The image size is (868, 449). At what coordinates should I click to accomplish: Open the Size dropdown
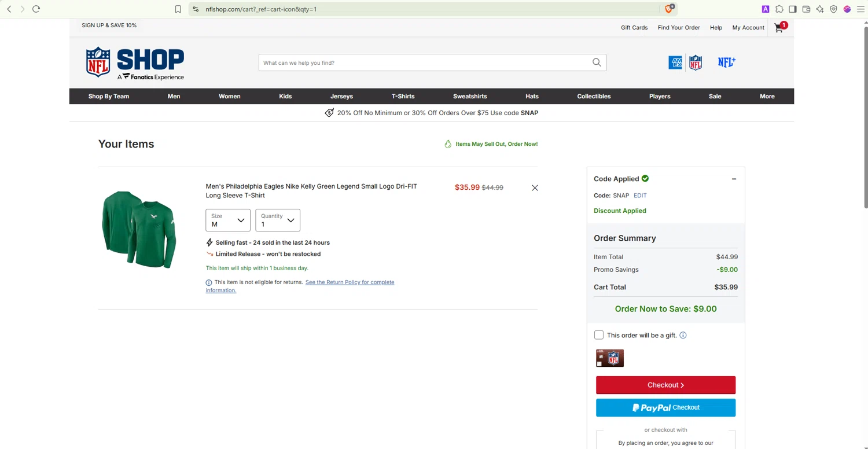[228, 220]
